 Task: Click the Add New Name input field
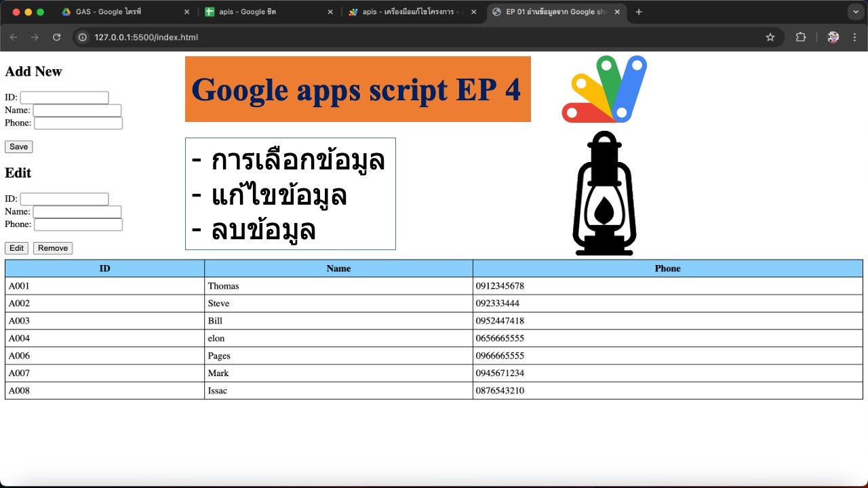coord(77,110)
